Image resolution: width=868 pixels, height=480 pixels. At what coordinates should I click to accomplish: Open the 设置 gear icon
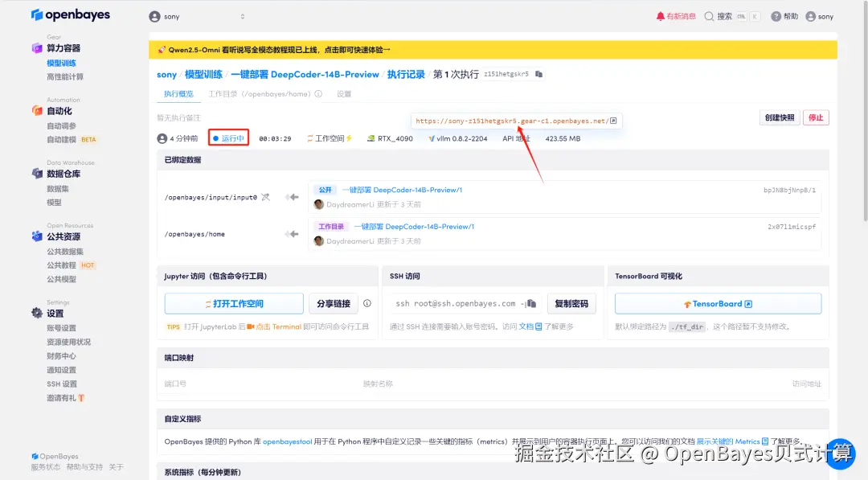[x=37, y=314]
